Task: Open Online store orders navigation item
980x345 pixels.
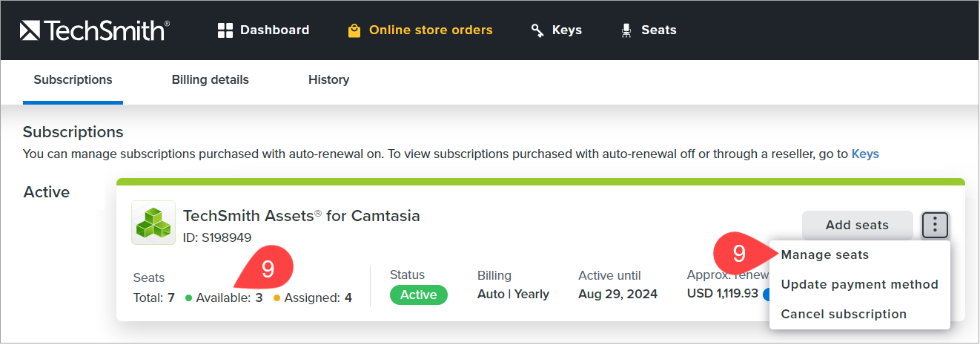Action: [430, 30]
